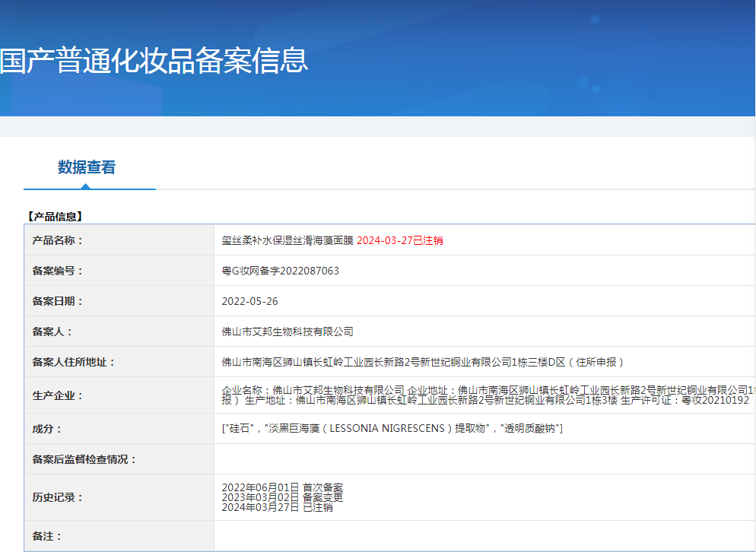Screen dimensions: 756x552
Task: Click the 【产品信息】 section header
Action: pos(55,217)
